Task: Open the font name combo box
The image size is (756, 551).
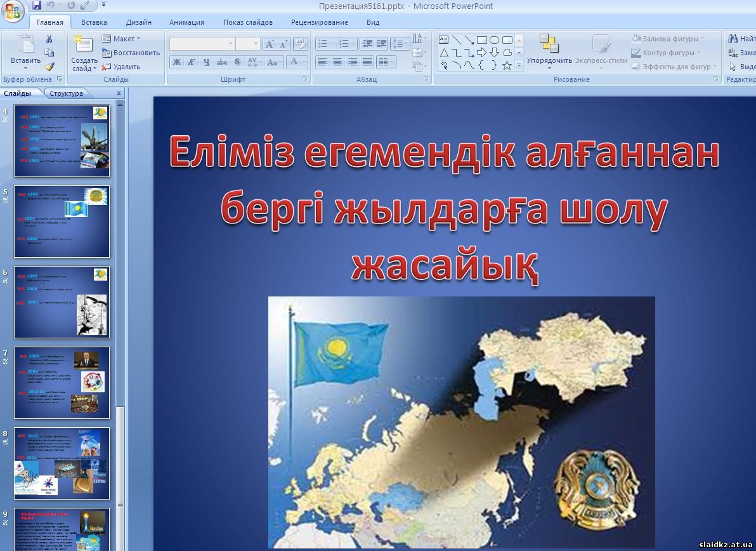Action: [202, 44]
